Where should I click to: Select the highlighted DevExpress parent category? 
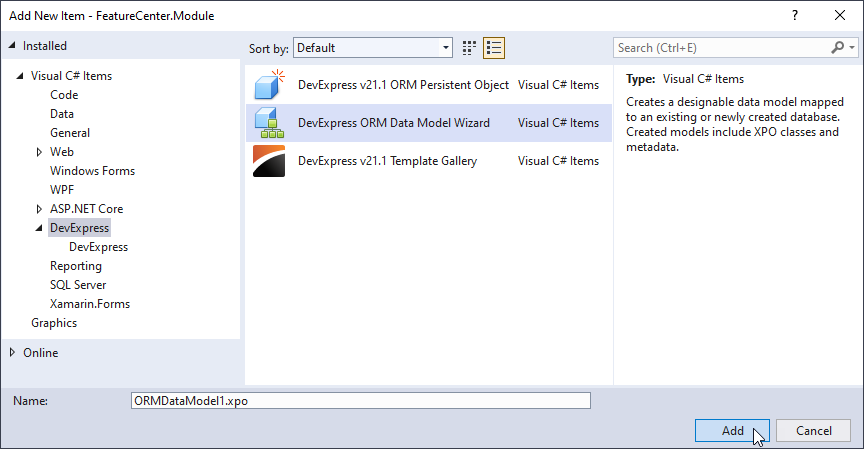(x=79, y=228)
